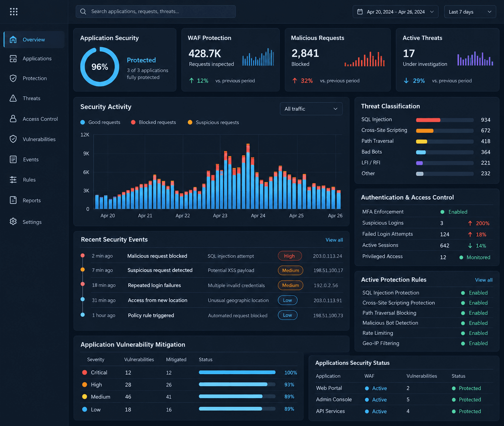Go to Applications in the sidebar
This screenshot has height=426, width=504.
coord(34,59)
